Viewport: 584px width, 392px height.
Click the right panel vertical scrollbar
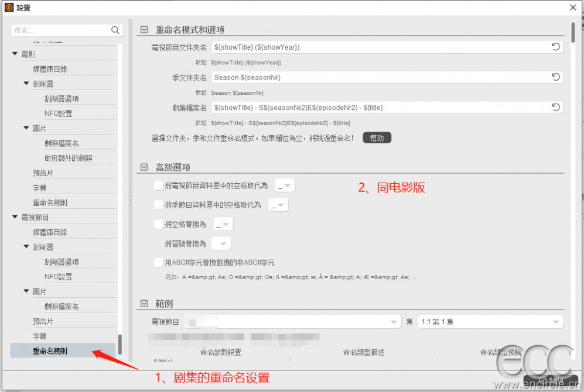[573, 32]
